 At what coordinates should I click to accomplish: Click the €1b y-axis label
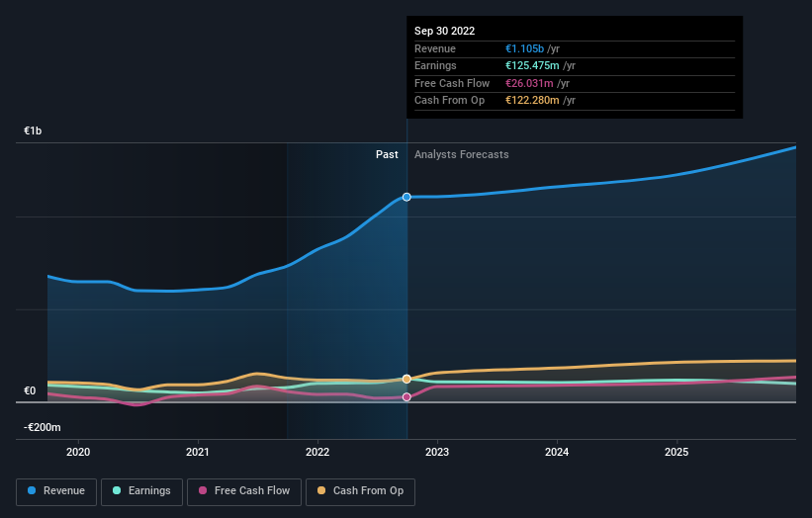tap(33, 130)
